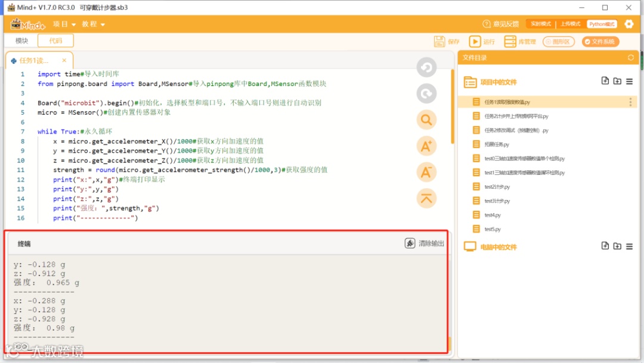
Task: Open 拓展任务.py
Action: tap(497, 144)
